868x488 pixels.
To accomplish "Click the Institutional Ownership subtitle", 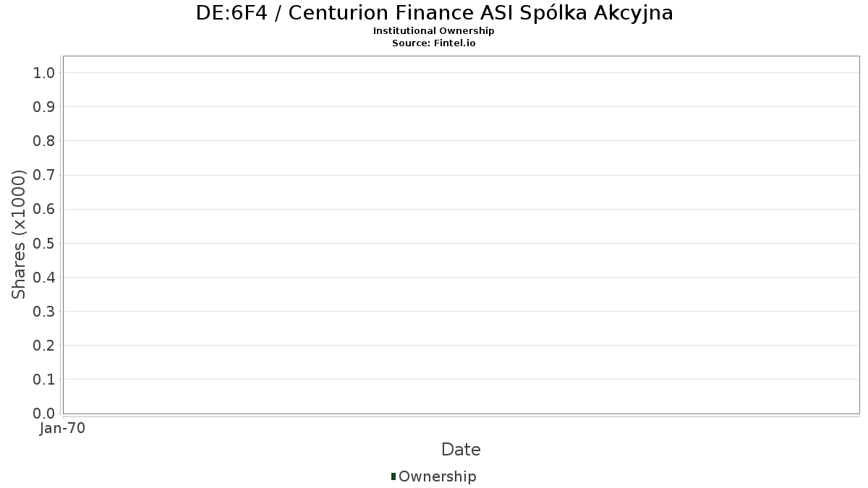I will [434, 31].
